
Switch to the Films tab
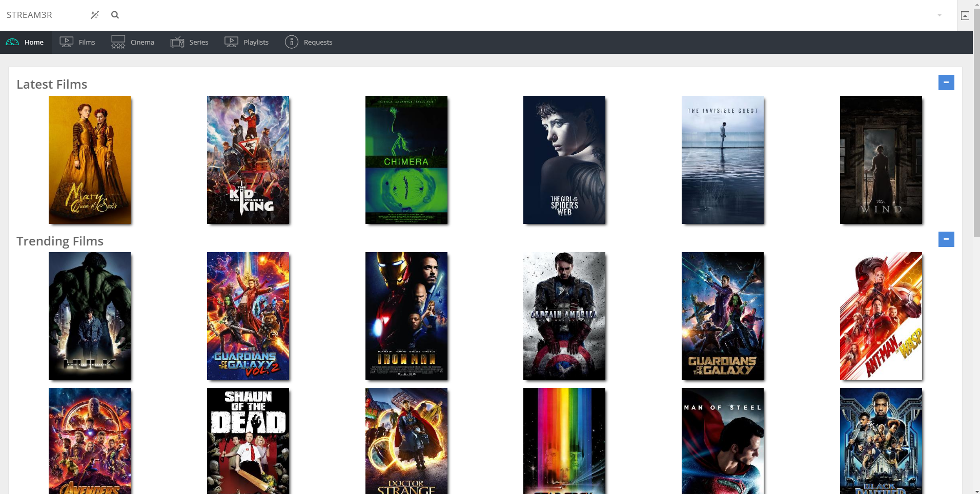coord(77,42)
